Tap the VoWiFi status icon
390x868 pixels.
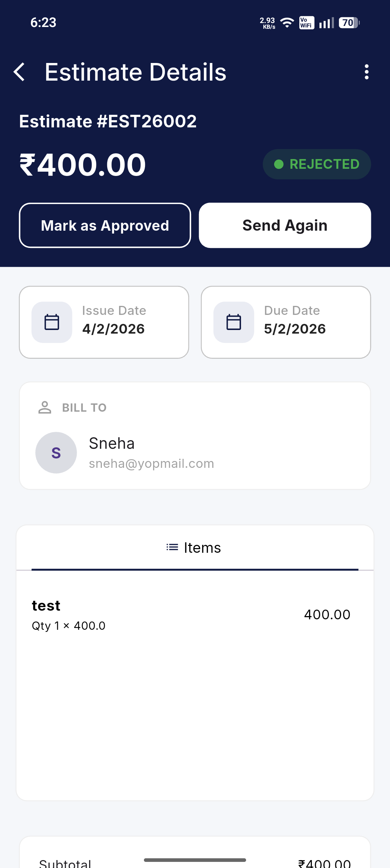[307, 23]
